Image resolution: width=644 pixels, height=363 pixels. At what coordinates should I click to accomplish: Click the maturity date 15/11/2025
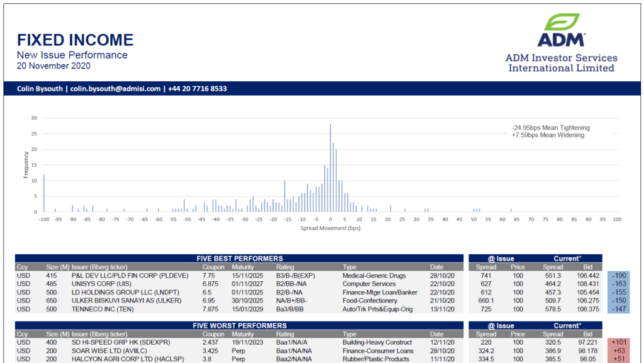(247, 276)
